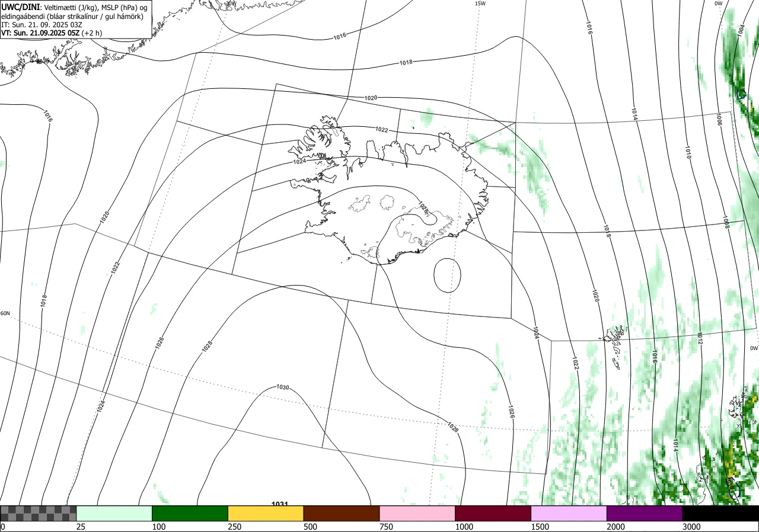Click the '1008' isobar label

tap(726, 222)
